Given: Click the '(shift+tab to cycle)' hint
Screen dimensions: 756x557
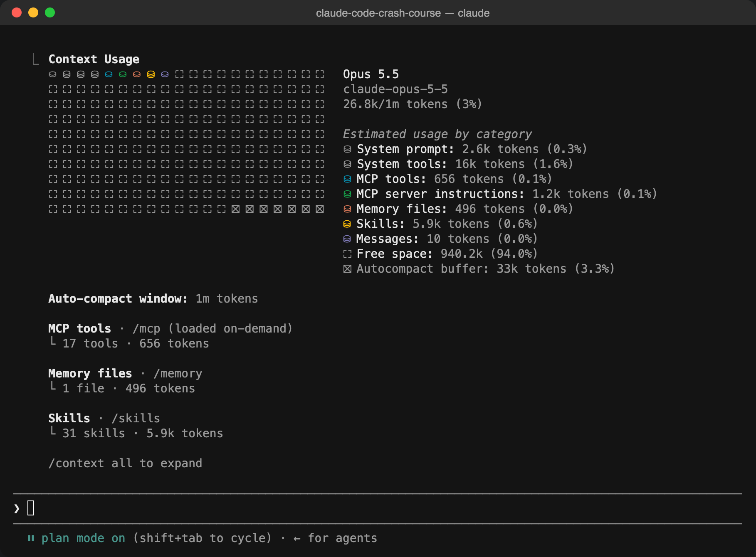Looking at the screenshot, I should (203, 538).
